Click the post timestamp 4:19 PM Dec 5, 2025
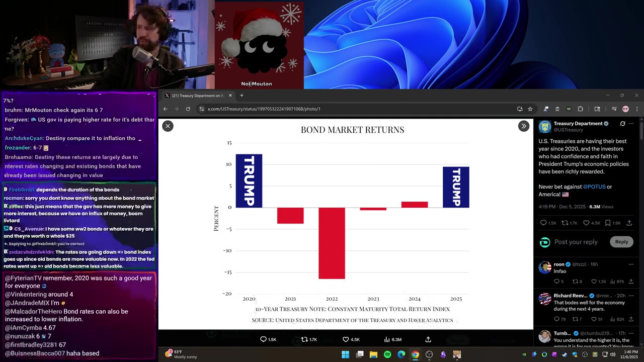Screen dimensions: 644x362 [562, 207]
